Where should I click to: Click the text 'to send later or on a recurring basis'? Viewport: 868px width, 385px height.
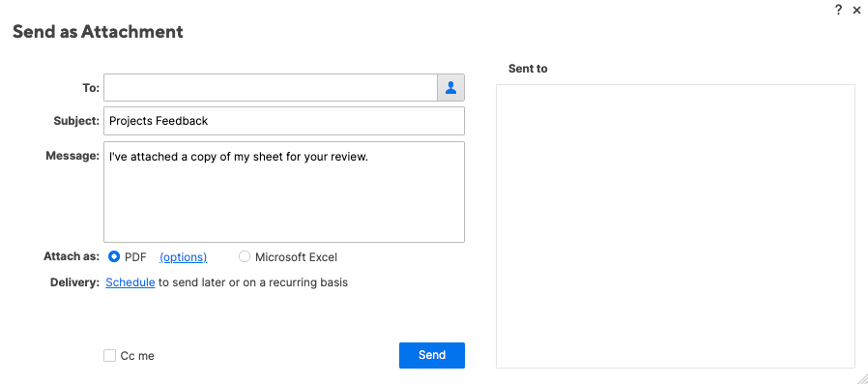[x=253, y=282]
